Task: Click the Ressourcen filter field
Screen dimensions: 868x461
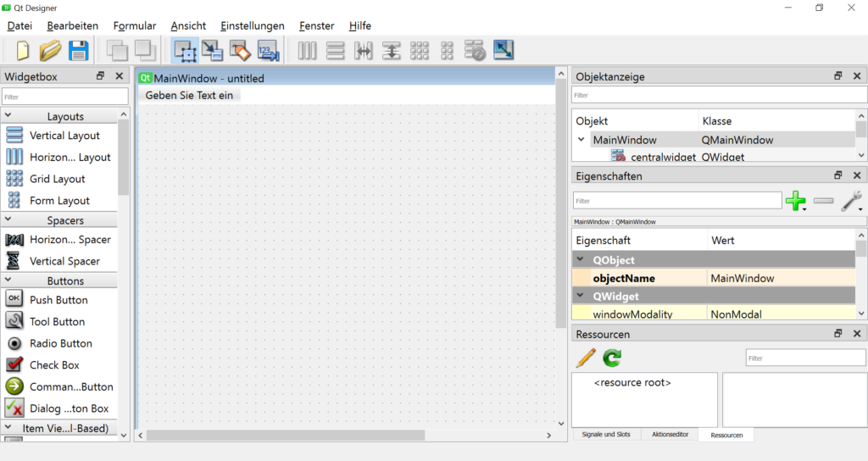Action: (x=805, y=358)
